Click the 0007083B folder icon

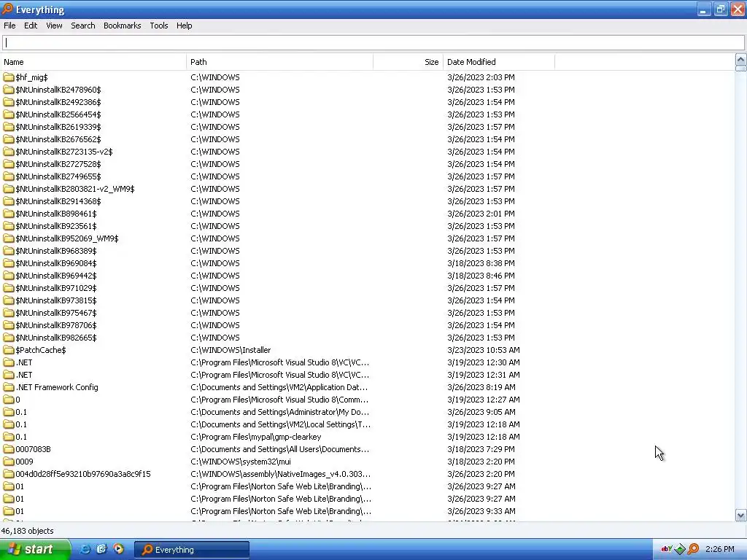[x=9, y=449]
